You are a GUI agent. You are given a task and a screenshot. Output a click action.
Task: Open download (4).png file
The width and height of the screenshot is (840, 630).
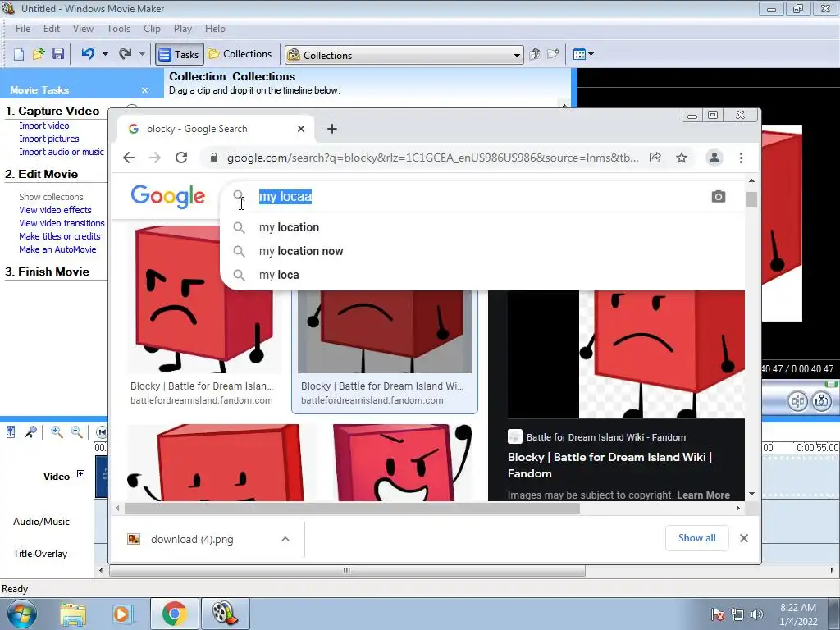tap(192, 539)
